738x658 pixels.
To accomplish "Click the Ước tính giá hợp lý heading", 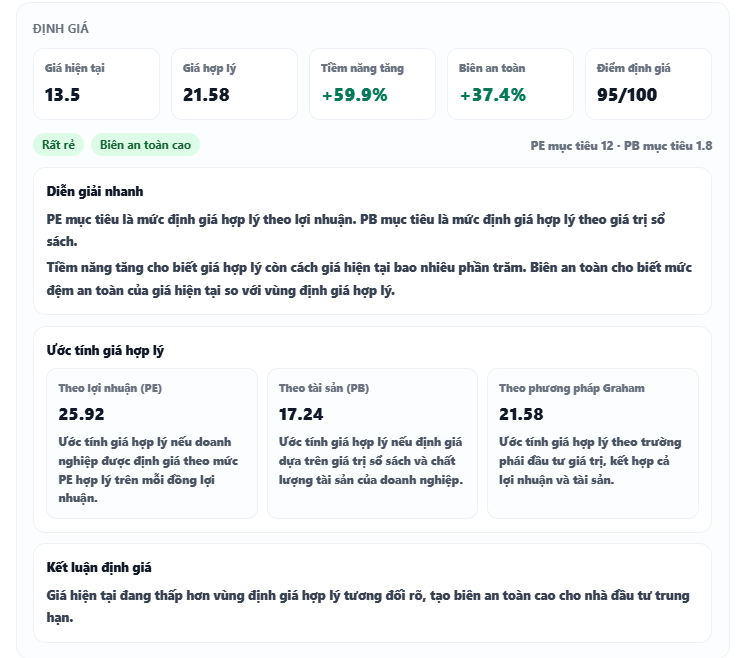I will [105, 350].
